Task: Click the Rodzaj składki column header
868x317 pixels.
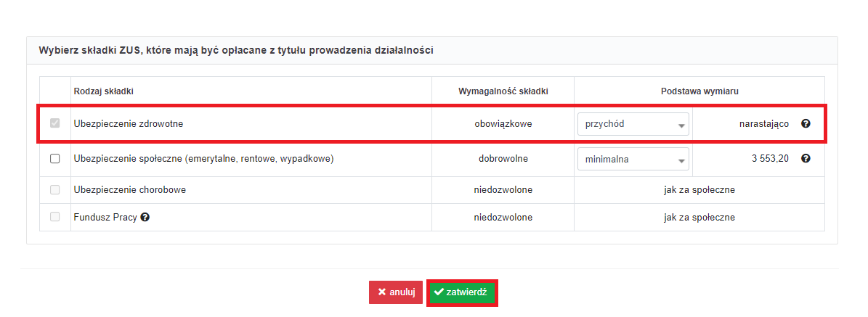Action: [x=104, y=91]
